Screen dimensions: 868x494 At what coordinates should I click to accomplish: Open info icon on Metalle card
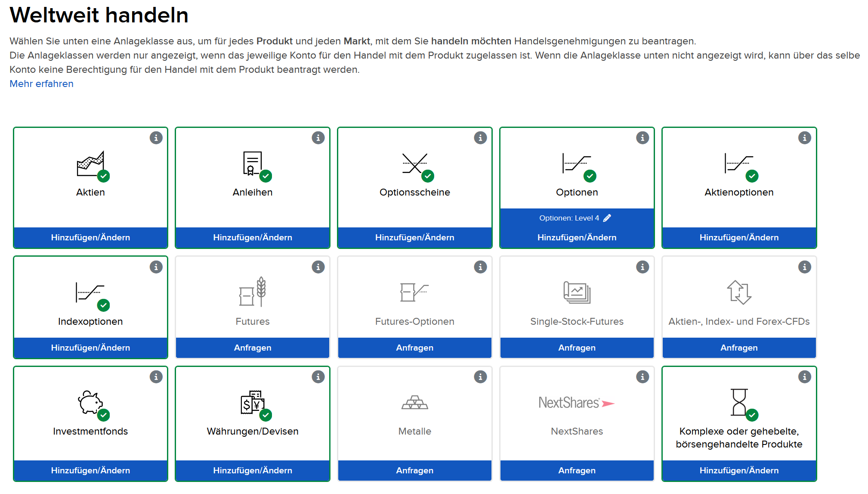[480, 377]
